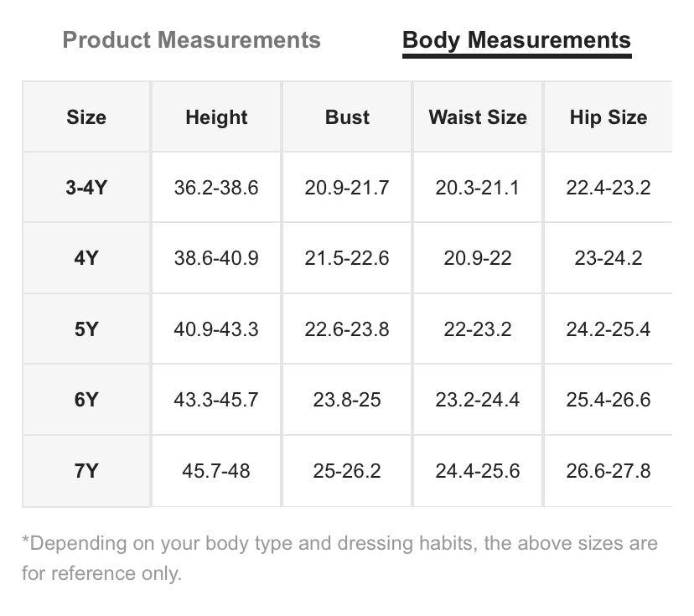Click the Hip Size column header

609,117
